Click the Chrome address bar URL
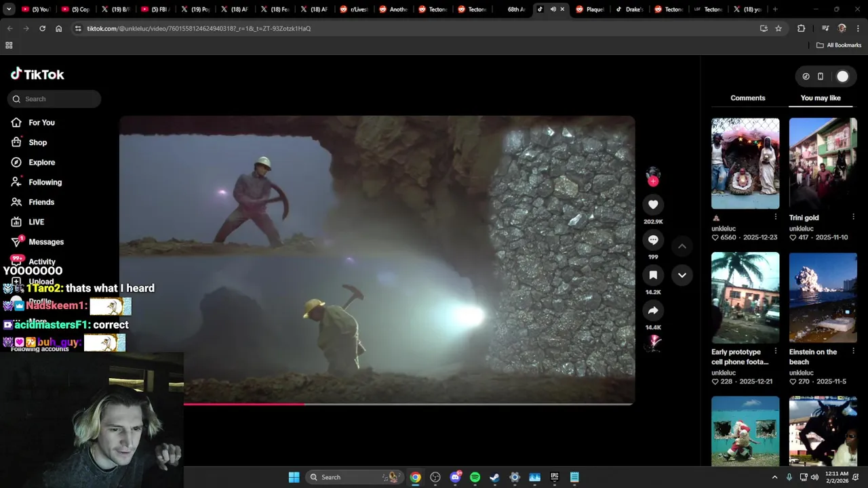Viewport: 868px width, 488px height. click(x=199, y=28)
